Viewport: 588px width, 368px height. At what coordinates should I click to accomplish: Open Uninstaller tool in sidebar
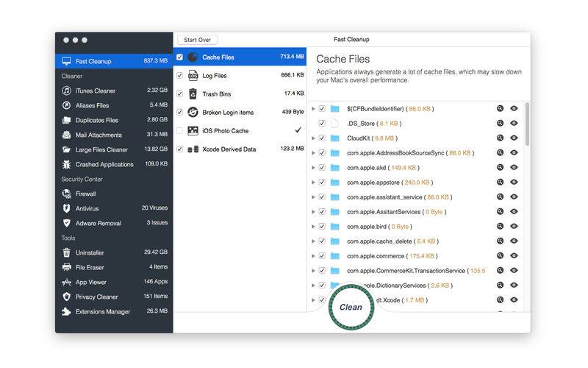coord(114,252)
